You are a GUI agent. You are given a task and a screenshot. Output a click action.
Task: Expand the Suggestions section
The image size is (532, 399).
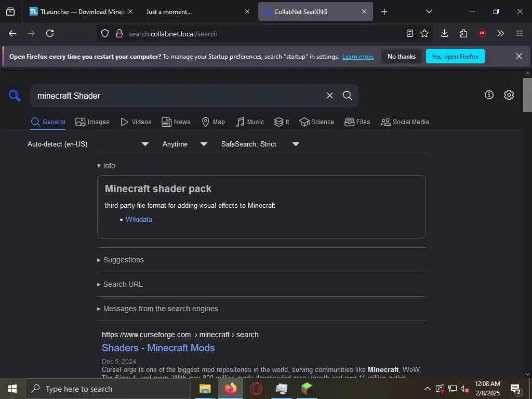point(121,260)
